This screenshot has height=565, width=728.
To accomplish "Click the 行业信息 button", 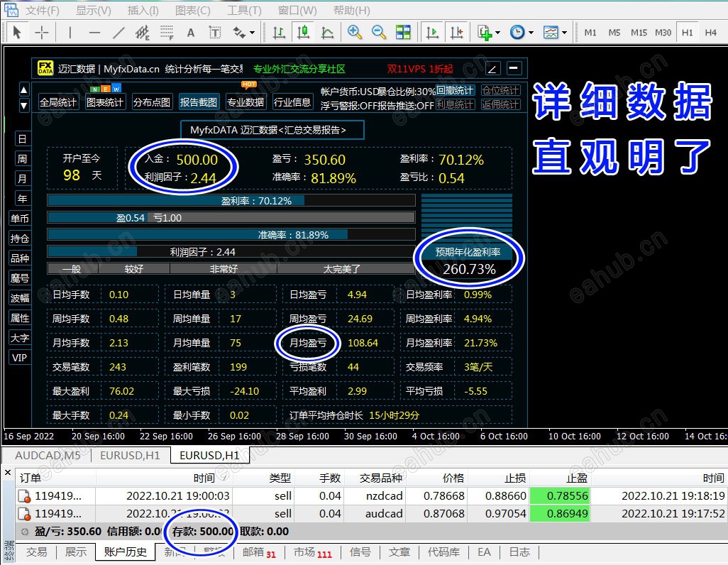I will coord(292,102).
